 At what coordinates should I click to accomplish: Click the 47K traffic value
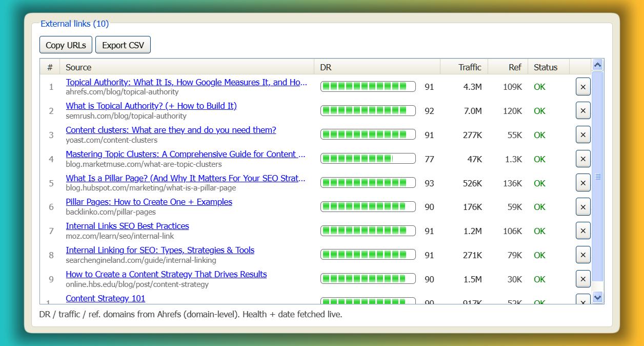click(x=475, y=159)
